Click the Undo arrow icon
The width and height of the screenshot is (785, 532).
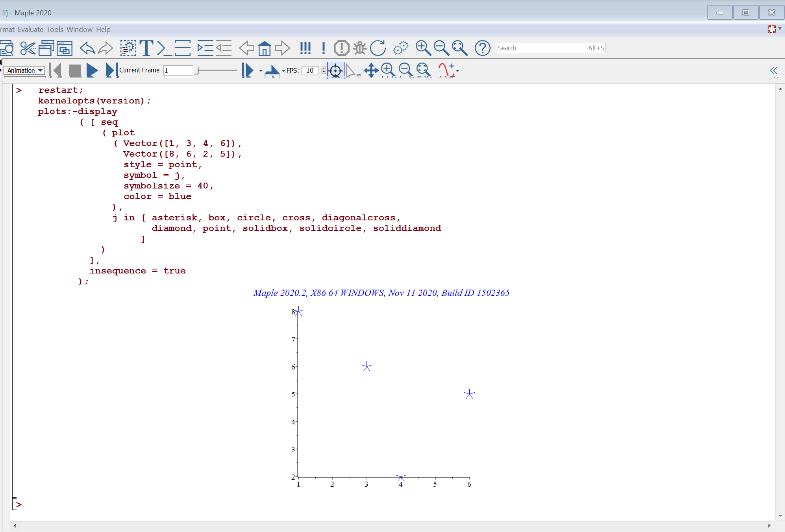(87, 48)
